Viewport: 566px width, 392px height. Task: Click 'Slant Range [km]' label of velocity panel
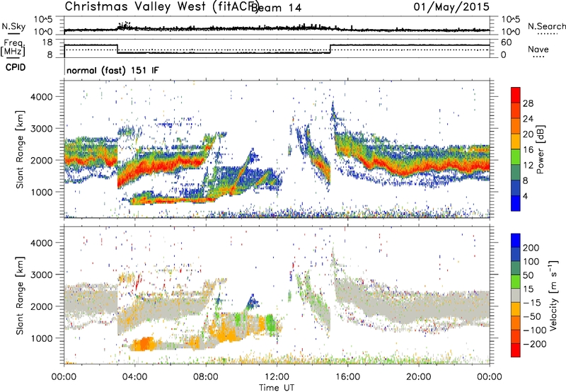click(x=20, y=295)
